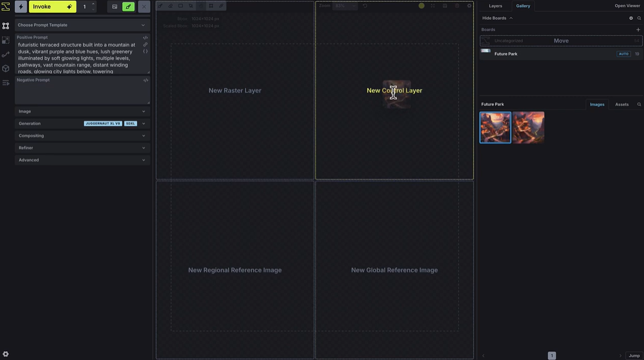Click the canvas trash reset icon
Image resolution: width=644 pixels, height=360 pixels.
coord(457,6)
